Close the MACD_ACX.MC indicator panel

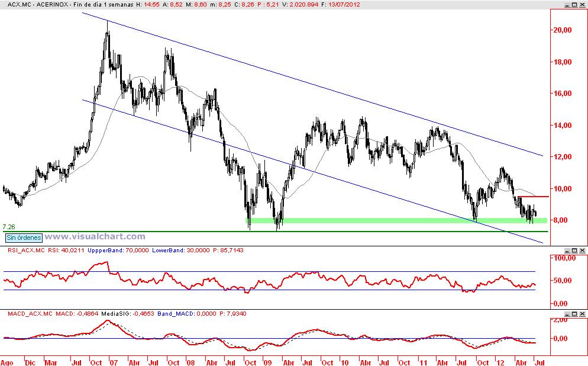pos(582,313)
